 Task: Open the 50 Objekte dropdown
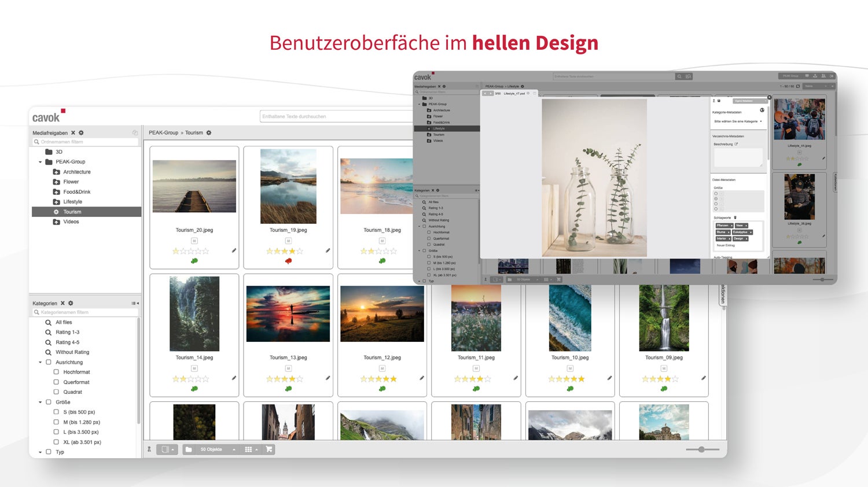pos(210,449)
